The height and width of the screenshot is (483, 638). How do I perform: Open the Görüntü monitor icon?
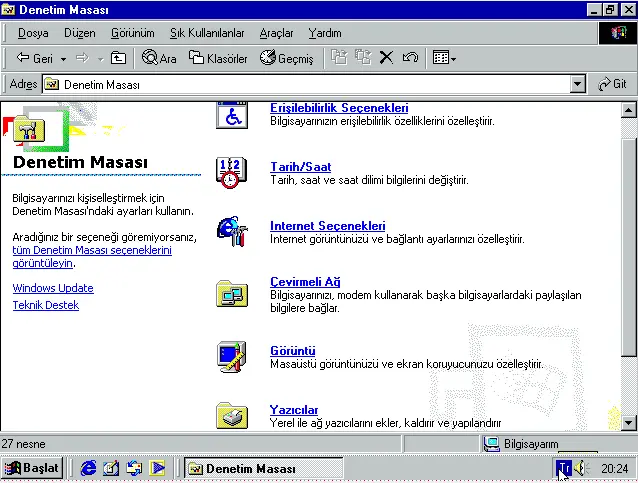(x=231, y=357)
